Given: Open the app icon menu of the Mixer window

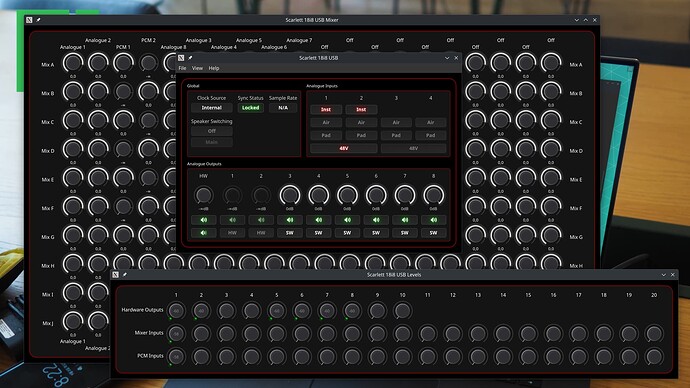Looking at the screenshot, I should [x=29, y=20].
